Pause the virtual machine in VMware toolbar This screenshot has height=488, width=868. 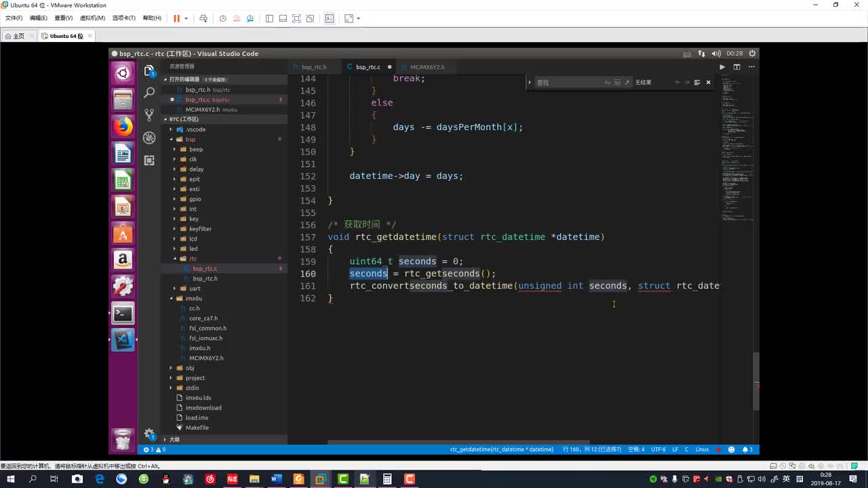[x=176, y=18]
